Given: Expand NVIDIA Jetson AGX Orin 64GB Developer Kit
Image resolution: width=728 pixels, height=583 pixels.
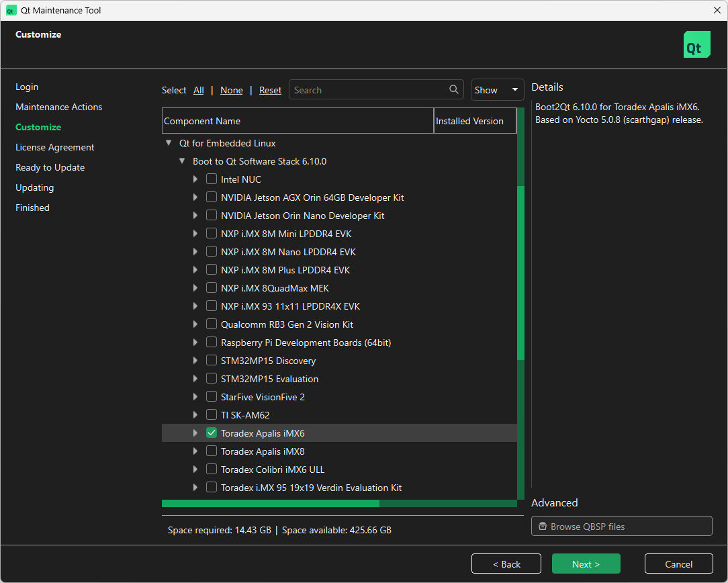Looking at the screenshot, I should (x=195, y=197).
